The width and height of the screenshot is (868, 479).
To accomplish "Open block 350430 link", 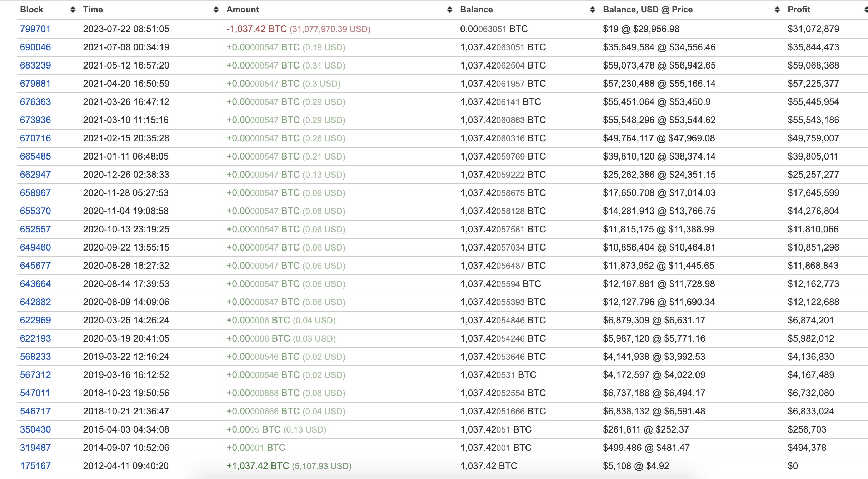I will [35, 429].
